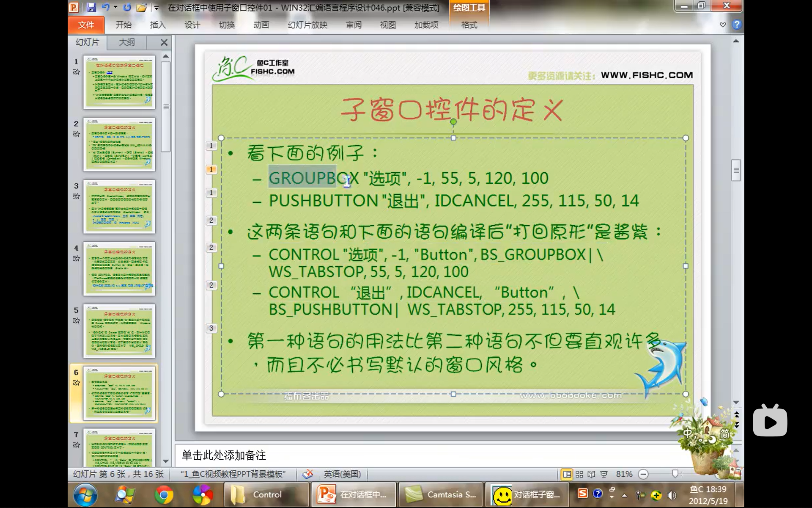Select slide 3 thumbnail in slide panel
812x508 pixels.
click(119, 207)
